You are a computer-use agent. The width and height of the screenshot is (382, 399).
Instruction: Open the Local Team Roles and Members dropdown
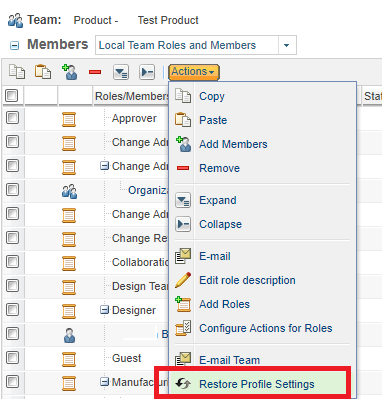click(287, 45)
